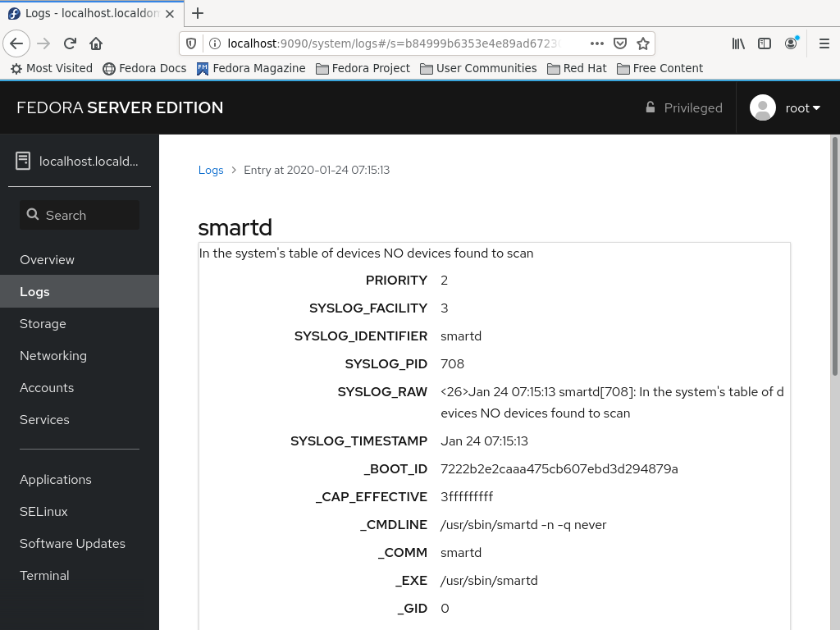This screenshot has width=840, height=630.
Task: Toggle the browser sidebar icon
Action: [765, 43]
